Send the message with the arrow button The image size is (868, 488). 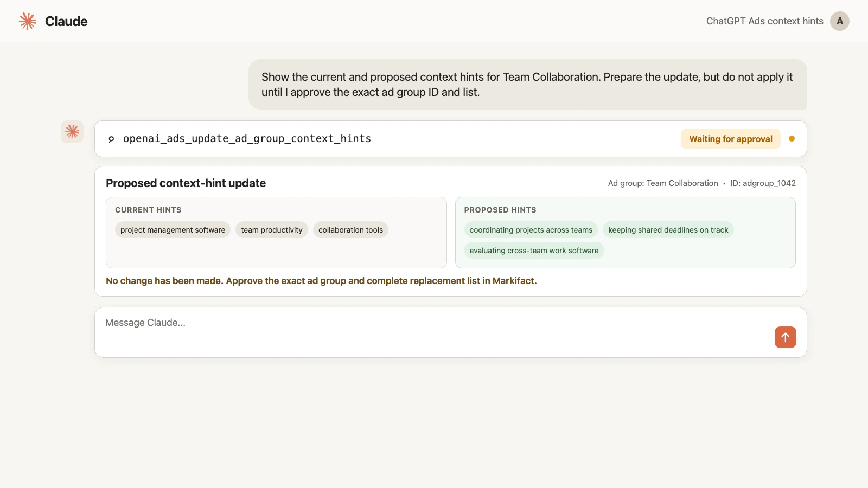pos(786,337)
